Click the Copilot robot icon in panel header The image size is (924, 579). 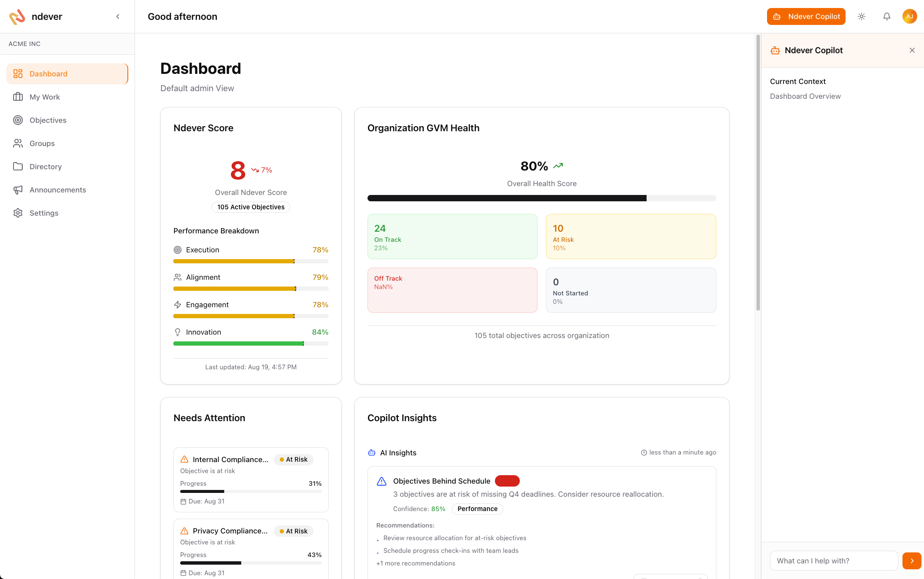pyautogui.click(x=775, y=51)
